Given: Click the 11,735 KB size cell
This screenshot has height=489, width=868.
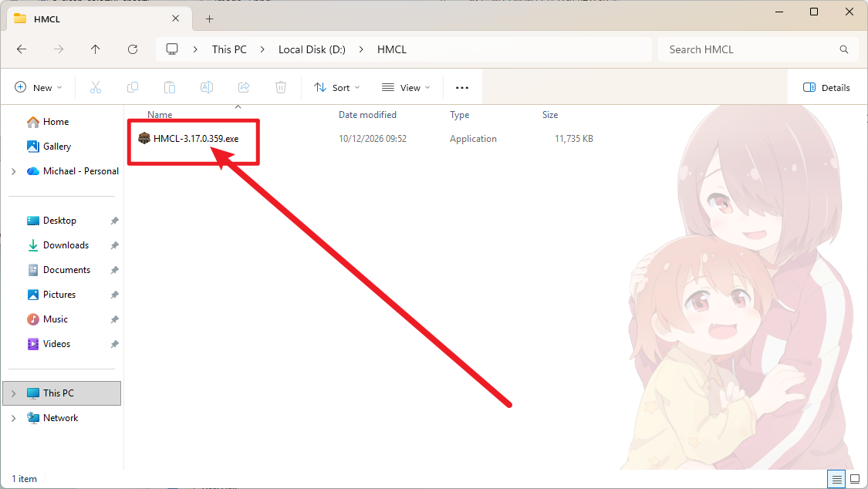Looking at the screenshot, I should tap(574, 139).
